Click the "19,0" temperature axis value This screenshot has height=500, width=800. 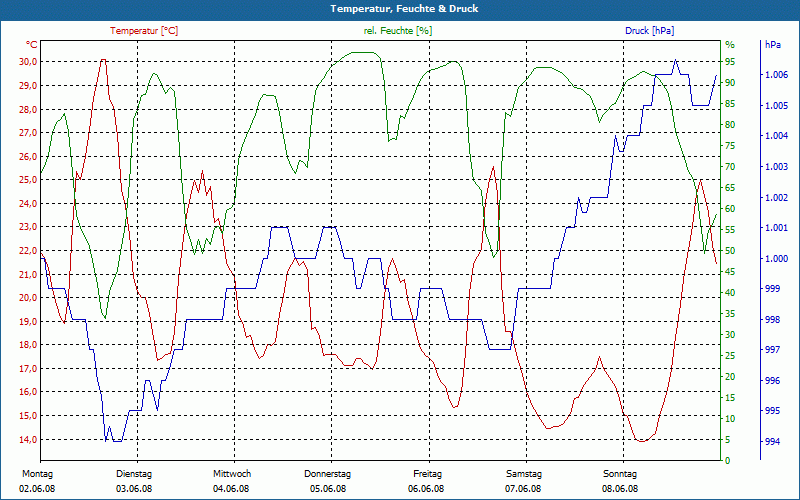click(29, 321)
